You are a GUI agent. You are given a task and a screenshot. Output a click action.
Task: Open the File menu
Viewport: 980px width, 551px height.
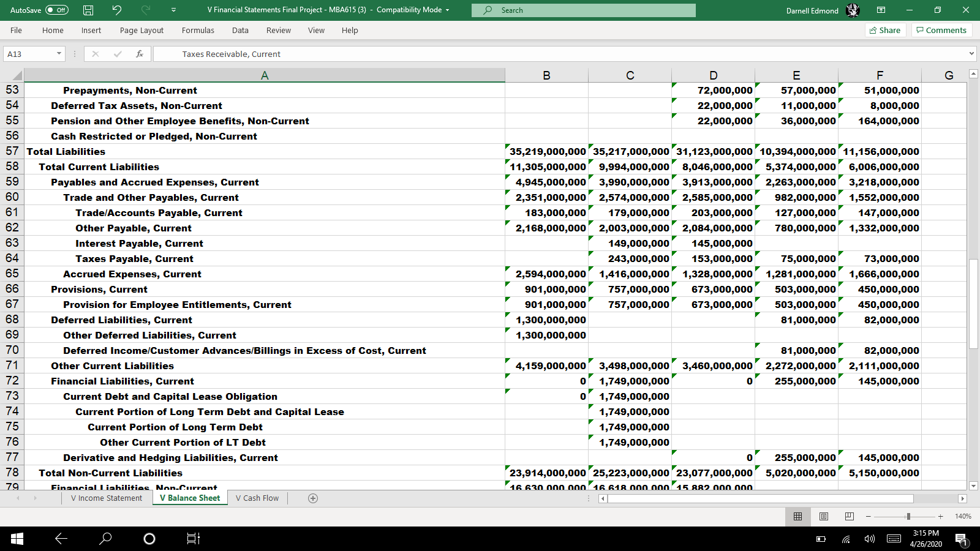(16, 30)
